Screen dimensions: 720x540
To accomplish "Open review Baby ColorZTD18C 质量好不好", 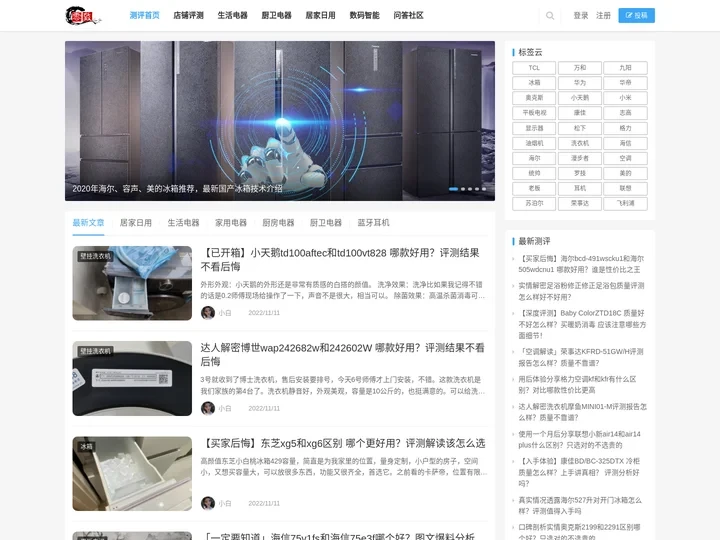I will coord(582,324).
